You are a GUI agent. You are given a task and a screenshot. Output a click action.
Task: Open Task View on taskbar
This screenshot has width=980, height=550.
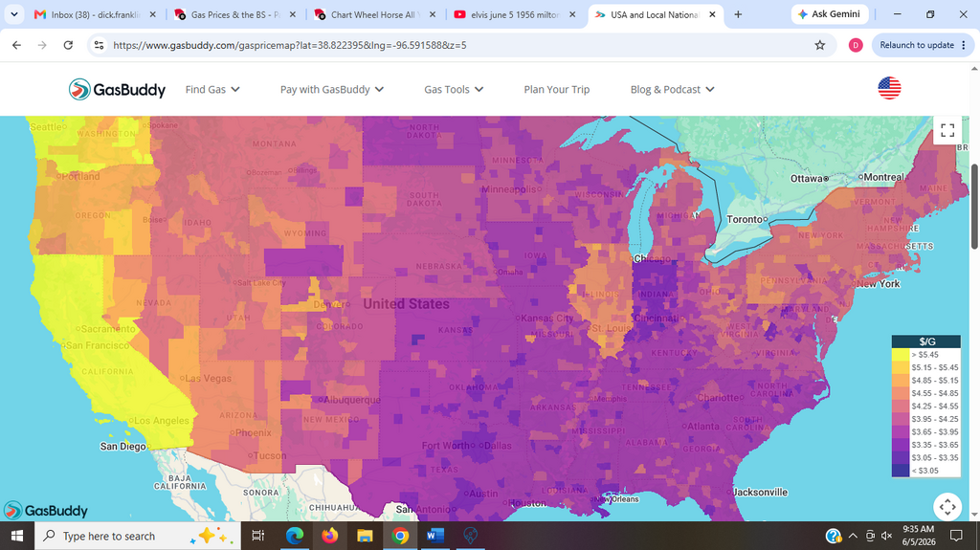click(257, 536)
